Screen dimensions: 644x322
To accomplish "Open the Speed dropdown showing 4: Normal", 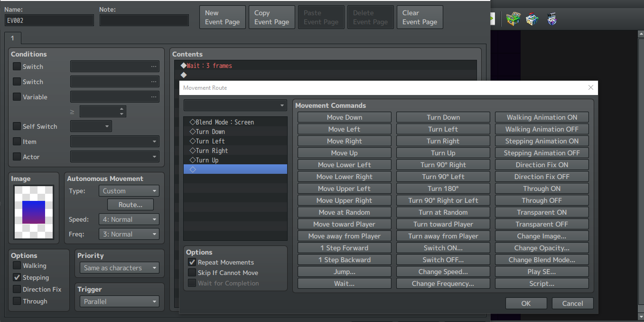I will coord(129,219).
